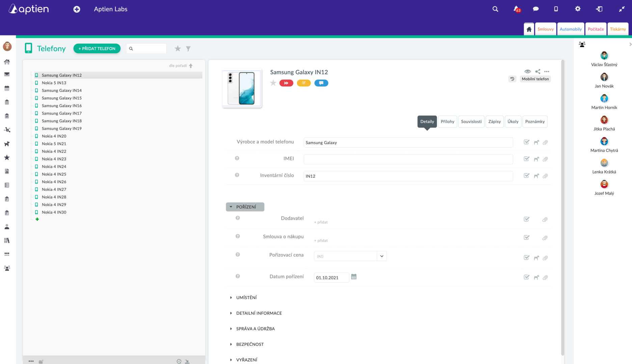The height and width of the screenshot is (364, 632).
Task: Open calendar picker for Datum pořízení
Action: click(354, 277)
